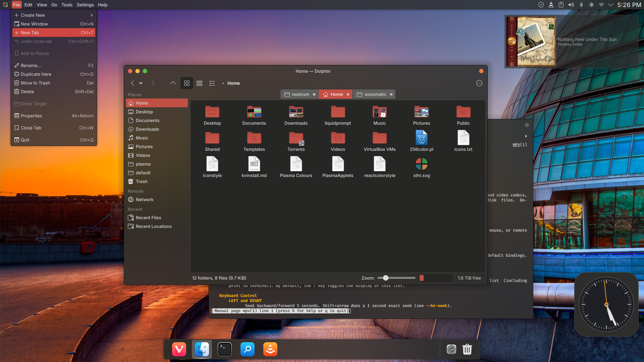Open the volume control in system tray
Image resolution: width=644 pixels, height=362 pixels.
571,5
